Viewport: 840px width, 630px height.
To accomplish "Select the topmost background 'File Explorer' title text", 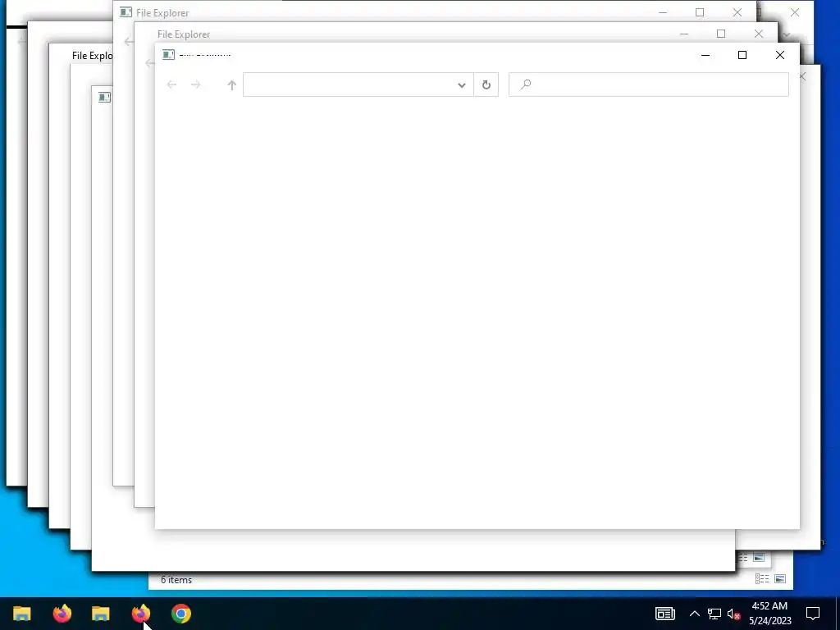I will click(162, 13).
